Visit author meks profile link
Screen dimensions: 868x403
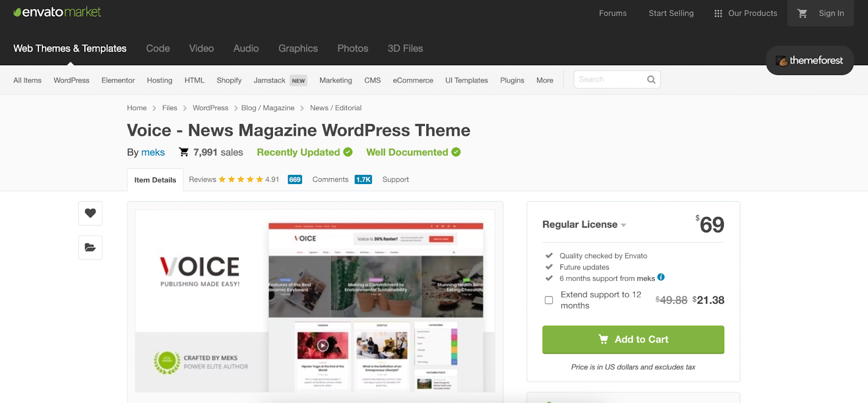pos(153,153)
